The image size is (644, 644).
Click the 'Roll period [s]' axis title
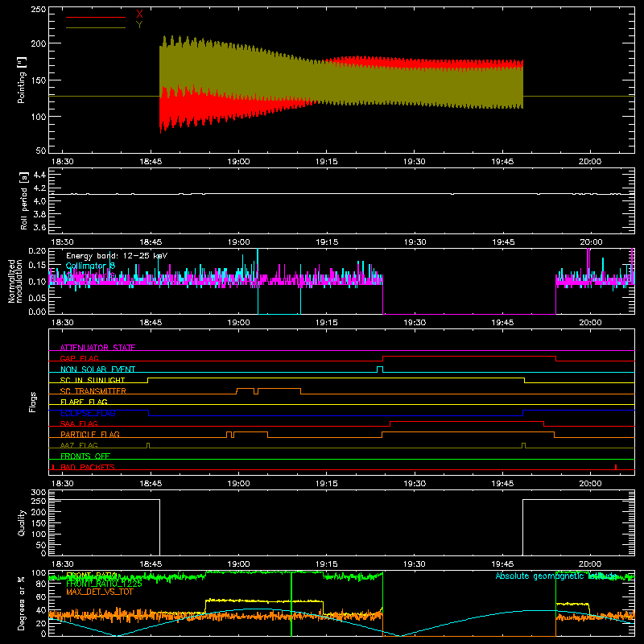pos(23,200)
